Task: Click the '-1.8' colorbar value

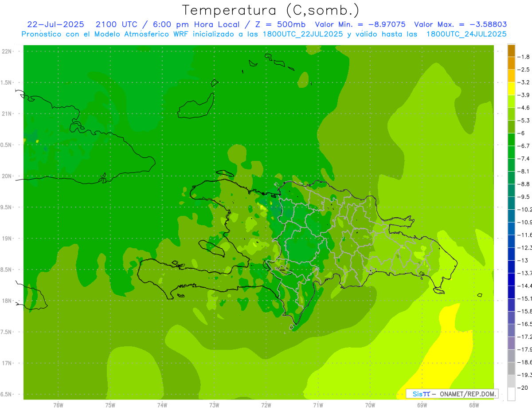Action: coord(524,57)
